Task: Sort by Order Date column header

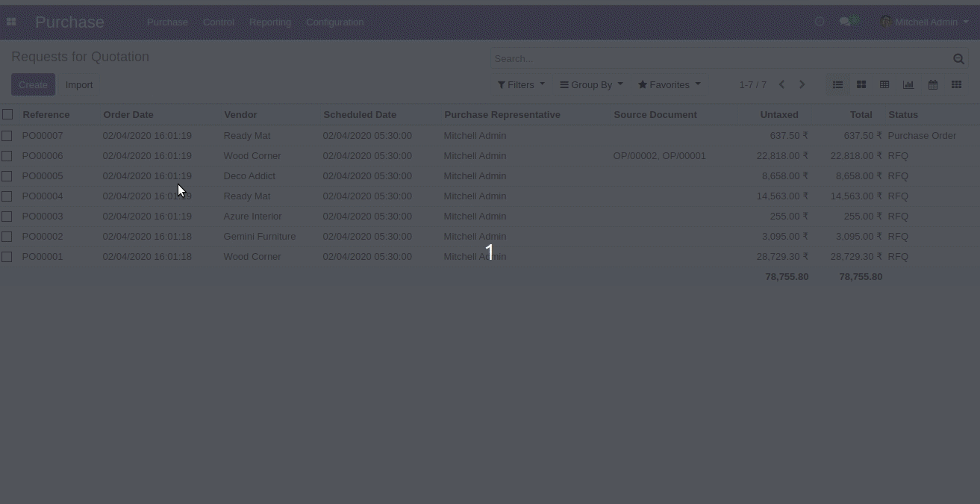Action: coord(128,115)
